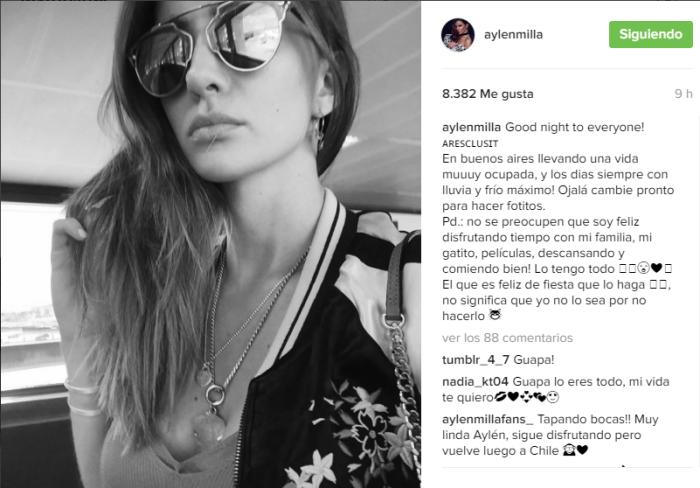Open commenter nadia_kt04 profile
Viewport: 700px width, 488px height.
(x=475, y=382)
